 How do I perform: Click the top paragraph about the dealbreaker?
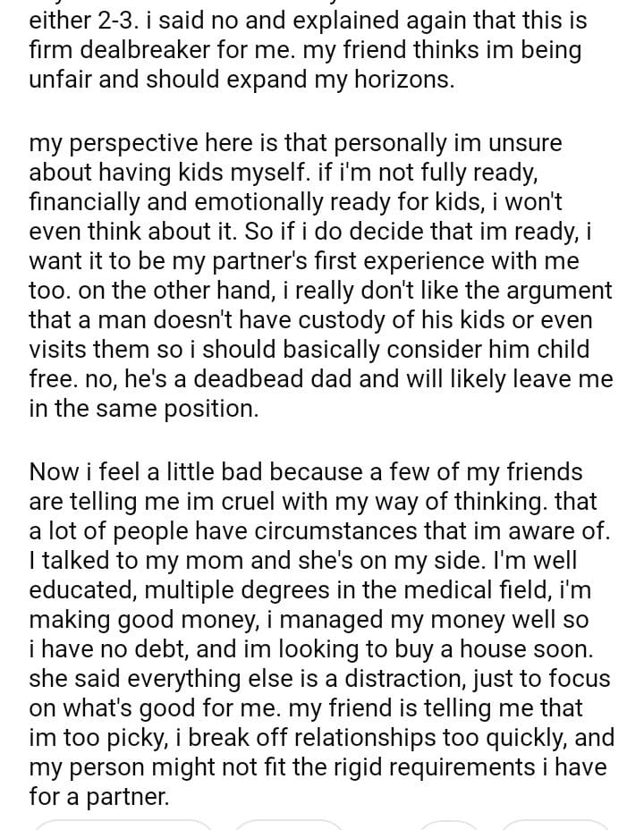(x=304, y=50)
